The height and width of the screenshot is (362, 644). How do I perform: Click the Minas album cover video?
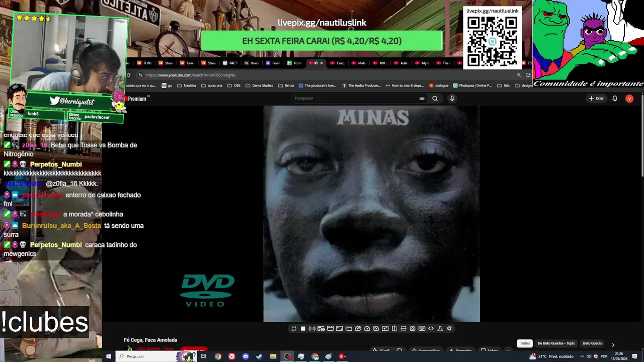tap(371, 214)
